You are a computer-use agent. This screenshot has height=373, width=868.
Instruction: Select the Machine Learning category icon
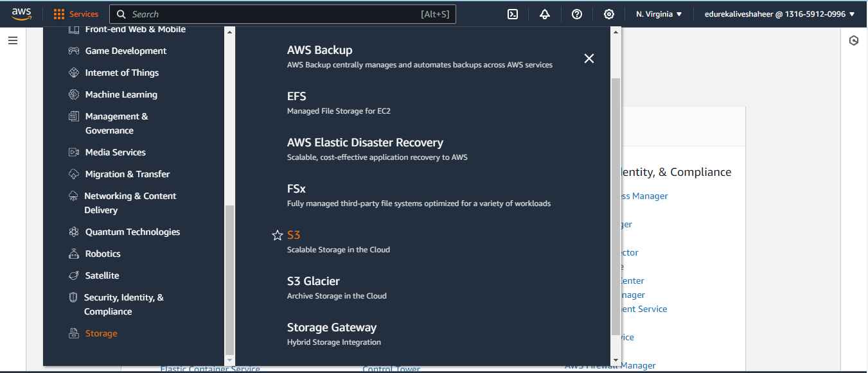(x=75, y=94)
